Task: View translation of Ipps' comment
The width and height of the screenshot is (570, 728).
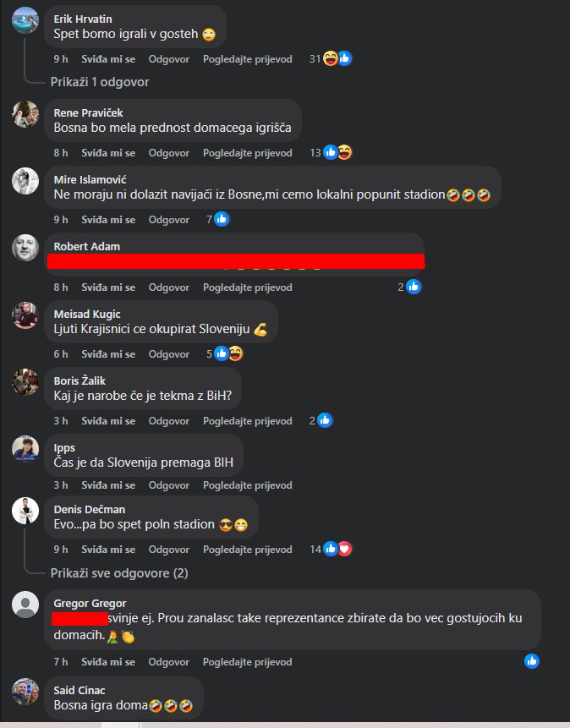Action: click(x=248, y=485)
